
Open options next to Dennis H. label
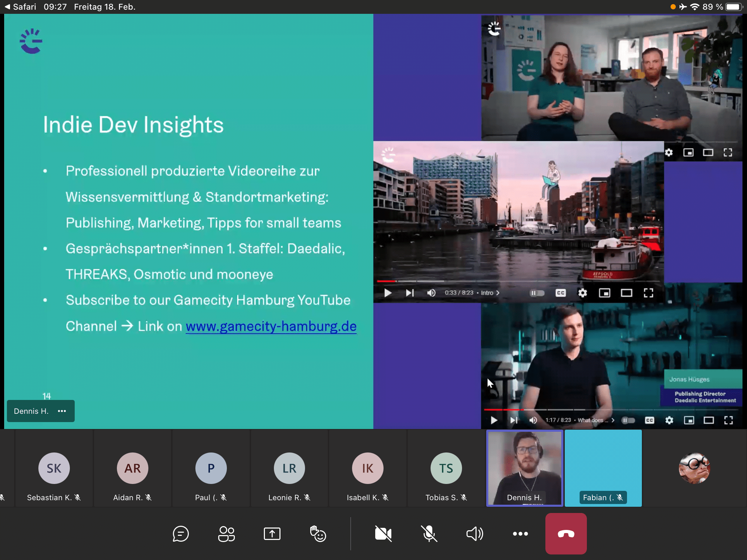click(x=62, y=411)
